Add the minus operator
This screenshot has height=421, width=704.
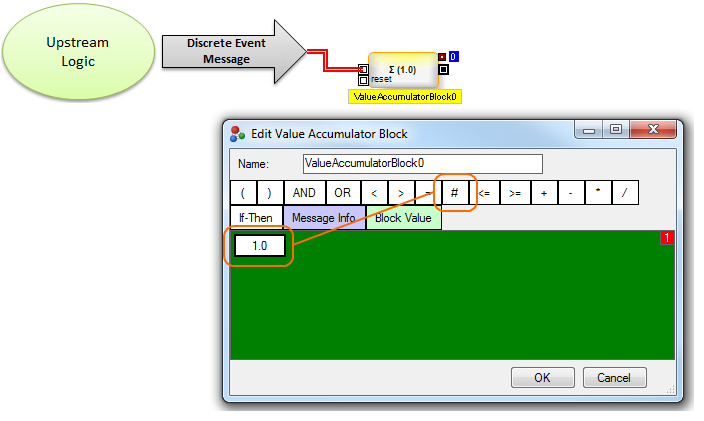pyautogui.click(x=571, y=193)
